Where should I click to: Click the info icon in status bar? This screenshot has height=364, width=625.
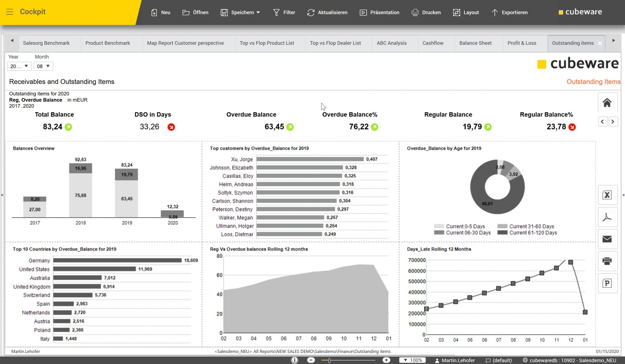(294, 360)
